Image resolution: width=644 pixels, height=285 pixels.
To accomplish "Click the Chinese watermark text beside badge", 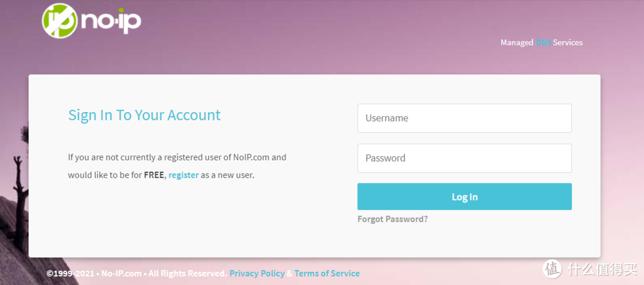I will pos(599,269).
